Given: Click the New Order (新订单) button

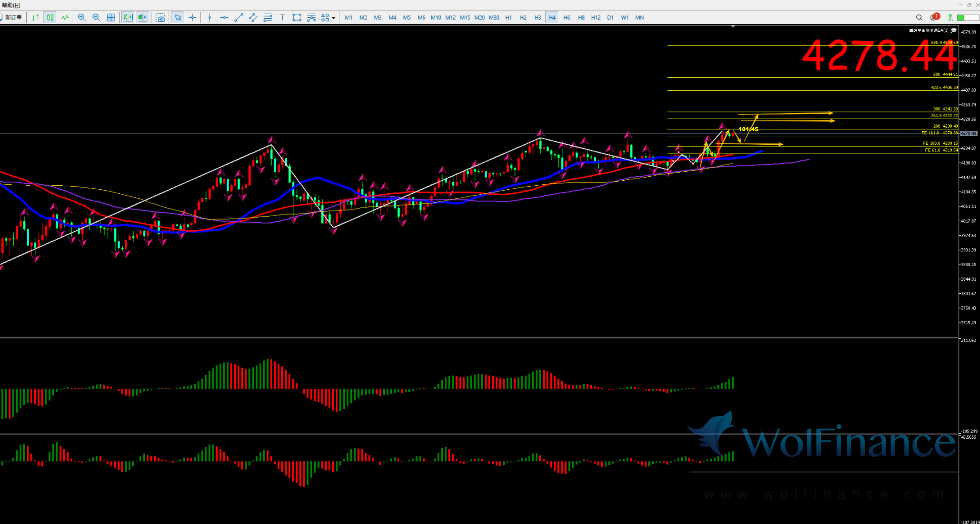Looking at the screenshot, I should (12, 18).
